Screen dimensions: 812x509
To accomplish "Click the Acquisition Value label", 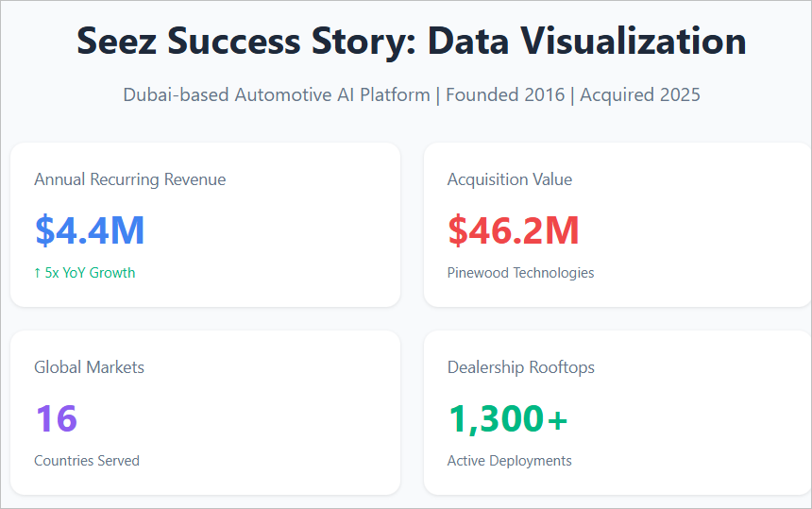I will coord(510,179).
